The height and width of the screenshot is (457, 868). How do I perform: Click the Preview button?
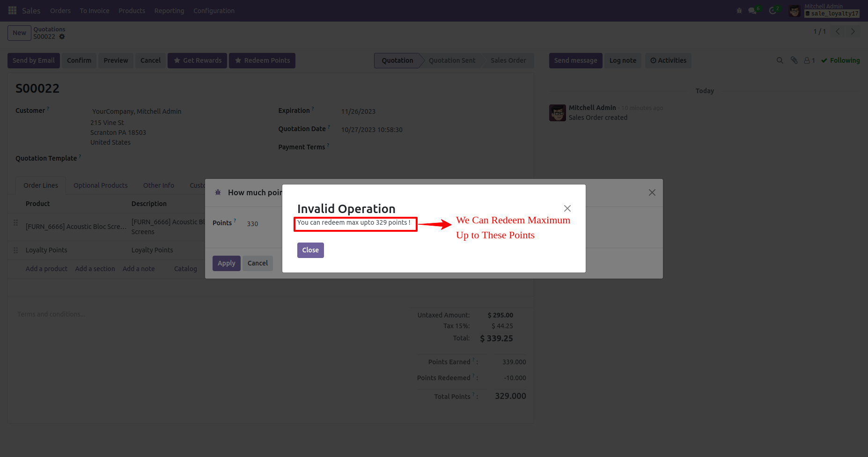116,60
